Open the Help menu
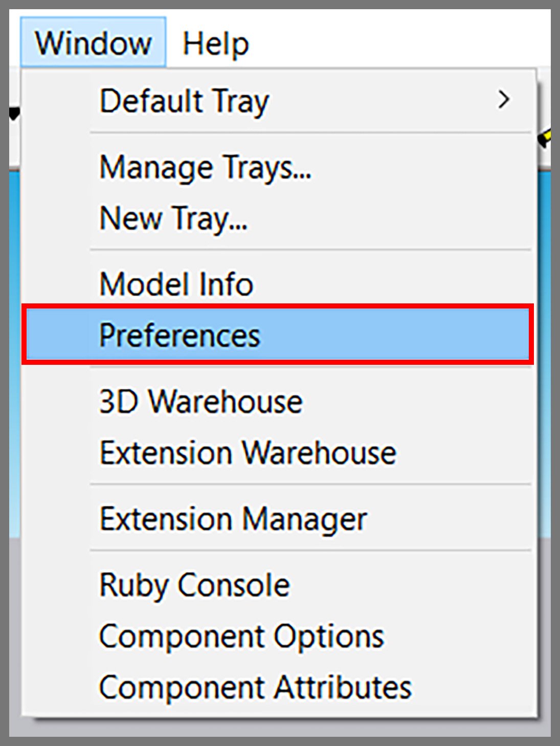Viewport: 560px width, 746px height. (215, 43)
